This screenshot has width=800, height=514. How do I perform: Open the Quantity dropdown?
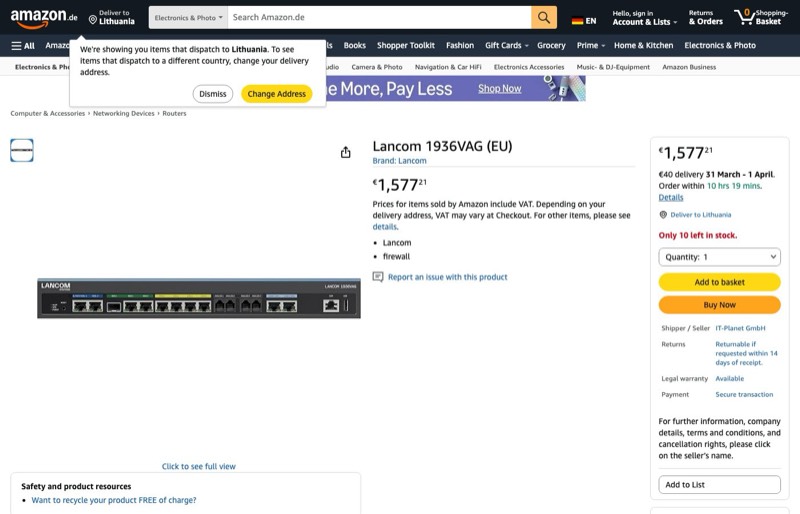[719, 257]
